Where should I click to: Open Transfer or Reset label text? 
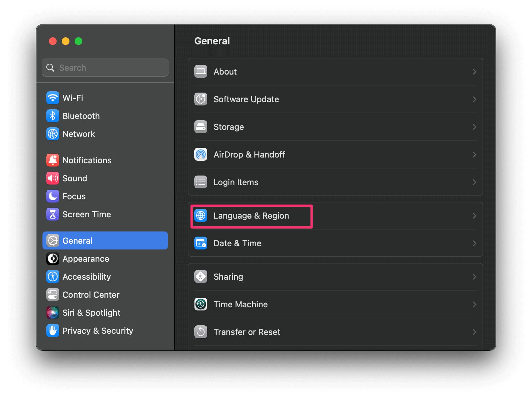pos(247,332)
